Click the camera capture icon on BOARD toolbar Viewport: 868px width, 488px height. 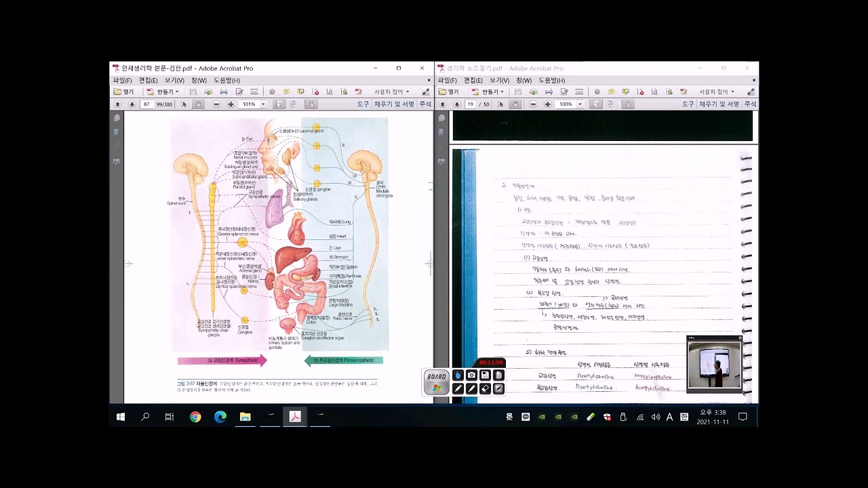(471, 375)
